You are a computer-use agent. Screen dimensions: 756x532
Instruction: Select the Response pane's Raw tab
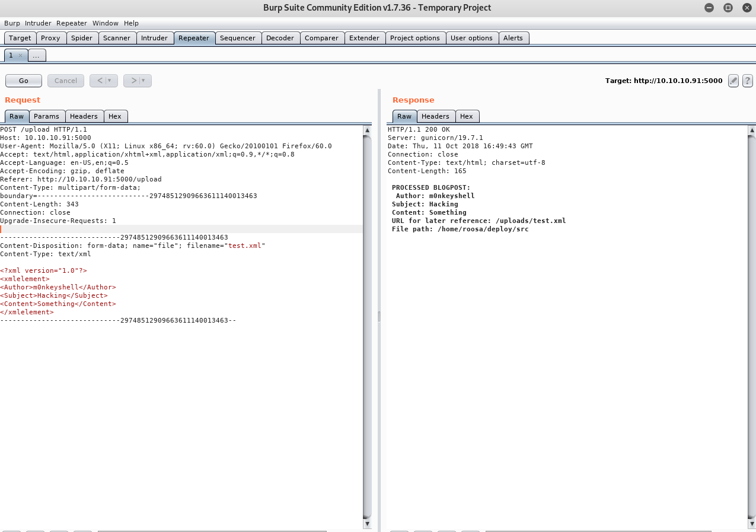pyautogui.click(x=404, y=116)
